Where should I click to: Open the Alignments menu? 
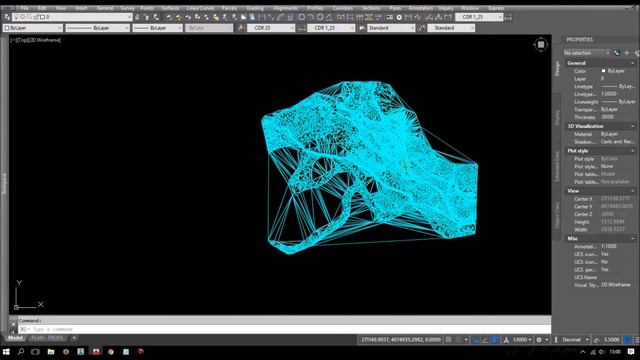click(285, 8)
